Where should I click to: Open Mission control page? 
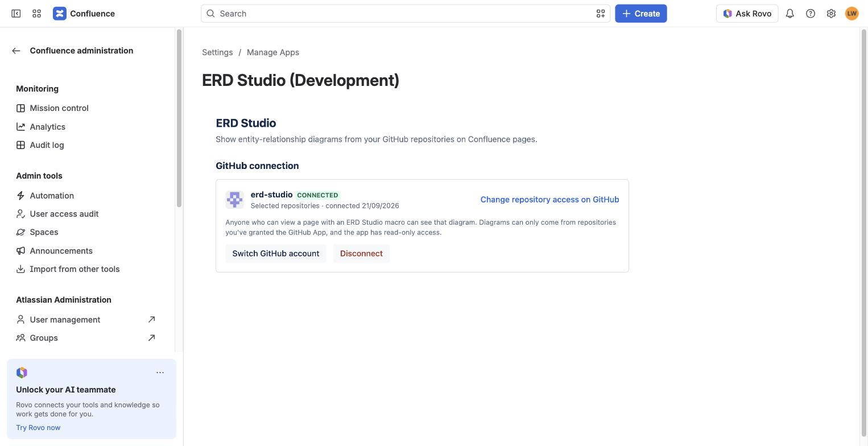(x=59, y=108)
